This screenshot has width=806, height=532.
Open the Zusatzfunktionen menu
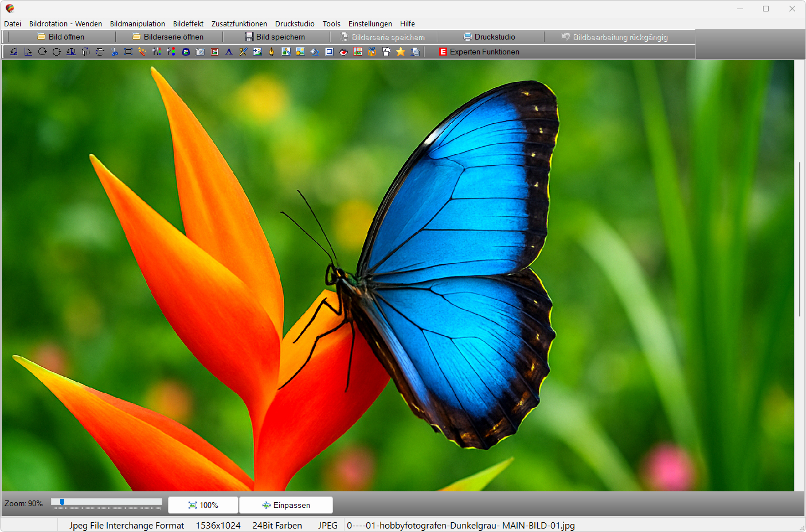pyautogui.click(x=239, y=24)
